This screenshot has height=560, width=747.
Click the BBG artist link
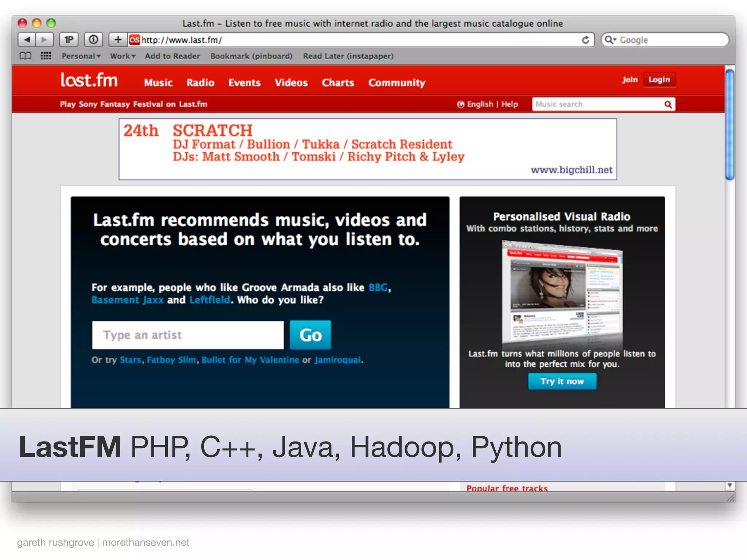tap(378, 287)
